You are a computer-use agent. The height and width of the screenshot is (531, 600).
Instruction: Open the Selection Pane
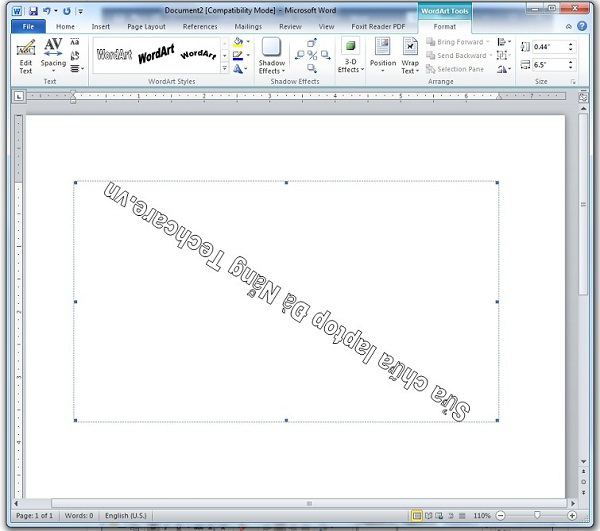pos(455,69)
